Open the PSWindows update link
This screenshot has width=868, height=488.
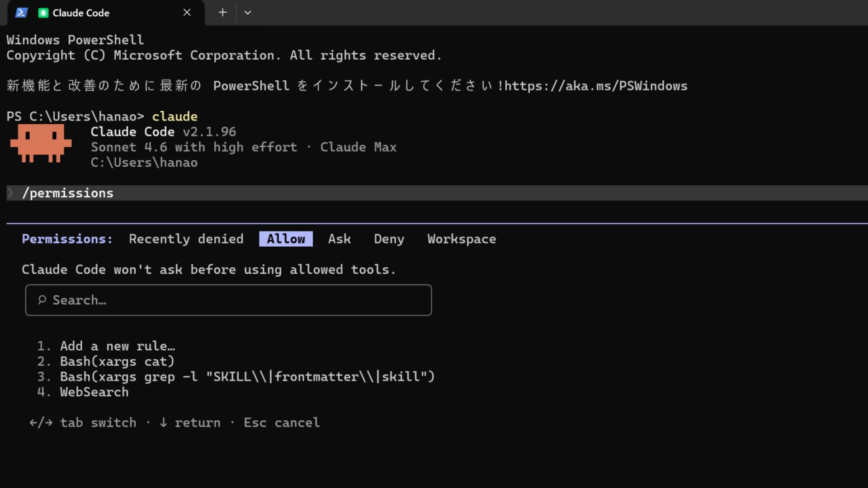(597, 85)
